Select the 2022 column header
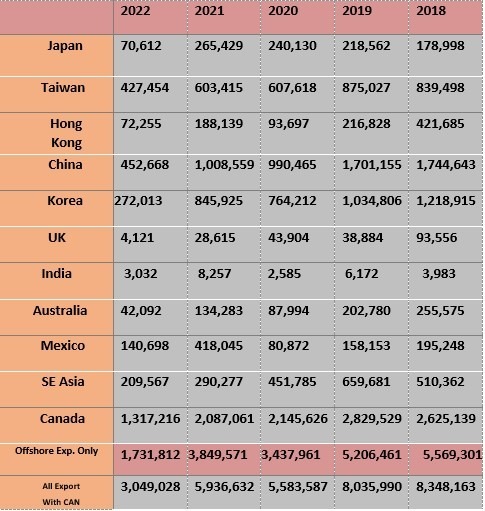Image resolution: width=485 pixels, height=511 pixels. (x=135, y=11)
